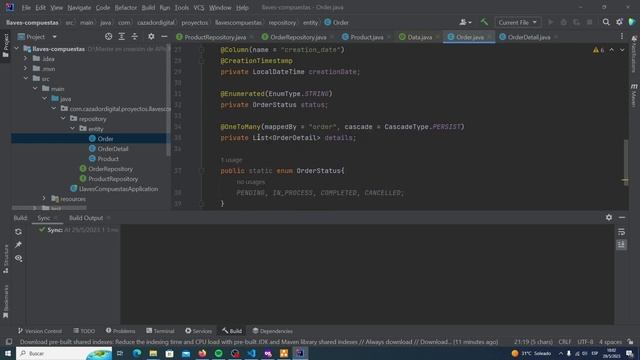Image resolution: width=640 pixels, height=360 pixels.
Task: Toggle tool window quick access icon
Action: [x=9, y=342]
